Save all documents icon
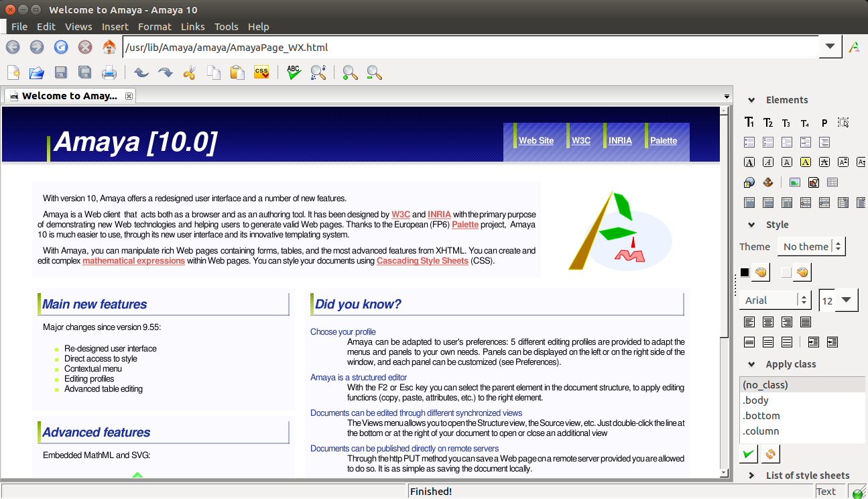 (84, 72)
